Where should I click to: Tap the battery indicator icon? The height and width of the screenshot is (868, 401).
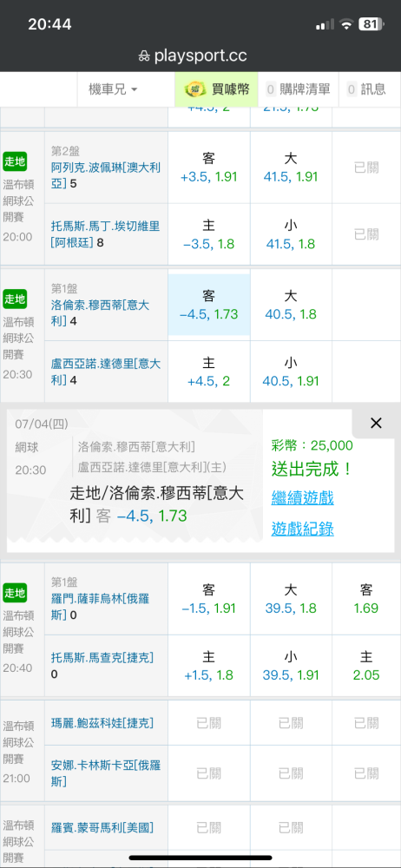pos(371,24)
